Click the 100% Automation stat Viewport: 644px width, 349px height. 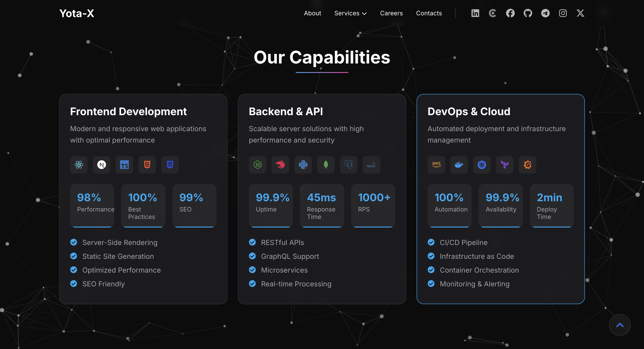click(x=449, y=206)
